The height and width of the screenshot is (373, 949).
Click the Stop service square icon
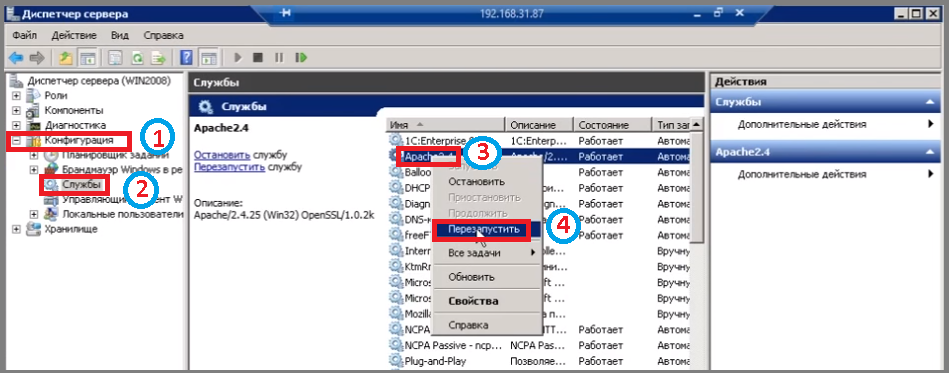click(x=258, y=58)
